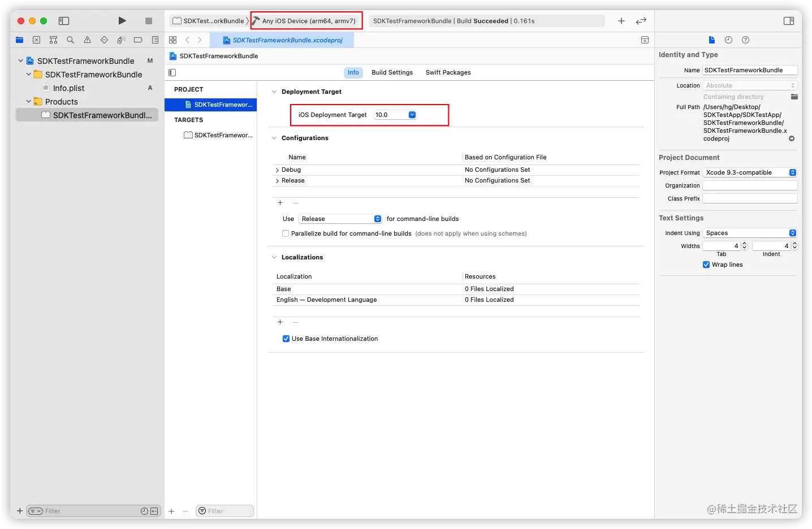Switch to the Build Settings tab
Screen dimensions: 812x529
(x=392, y=72)
